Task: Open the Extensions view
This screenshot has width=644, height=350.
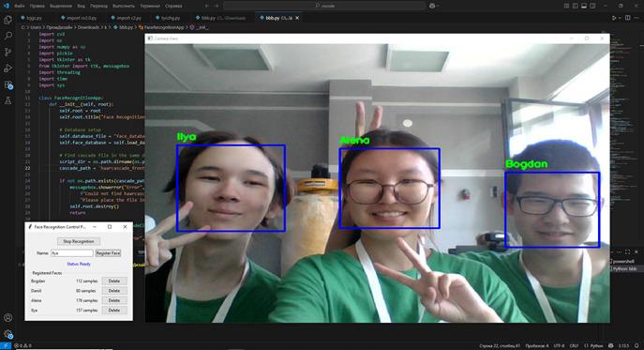Action: click(7, 84)
